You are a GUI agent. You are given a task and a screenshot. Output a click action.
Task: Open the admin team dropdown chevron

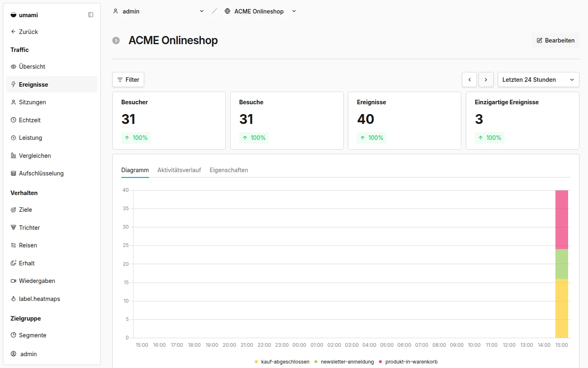click(202, 11)
